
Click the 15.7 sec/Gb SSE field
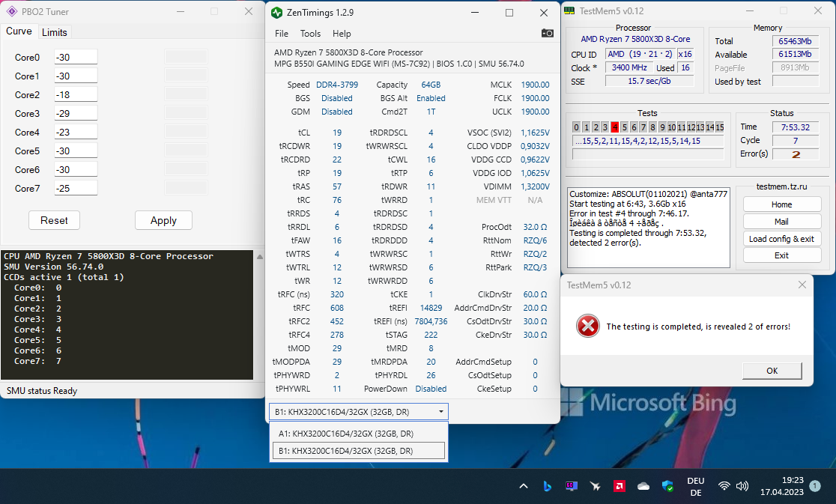click(x=649, y=81)
